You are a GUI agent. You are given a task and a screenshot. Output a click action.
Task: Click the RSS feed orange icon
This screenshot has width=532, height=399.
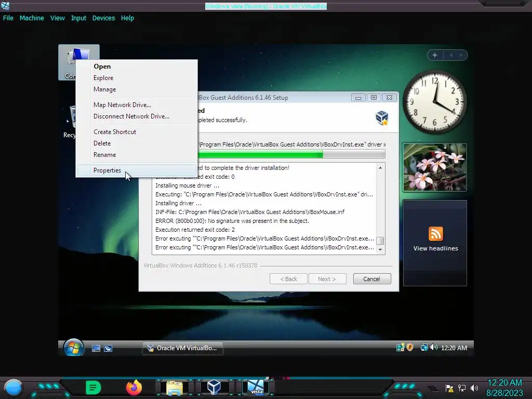pyautogui.click(x=436, y=234)
